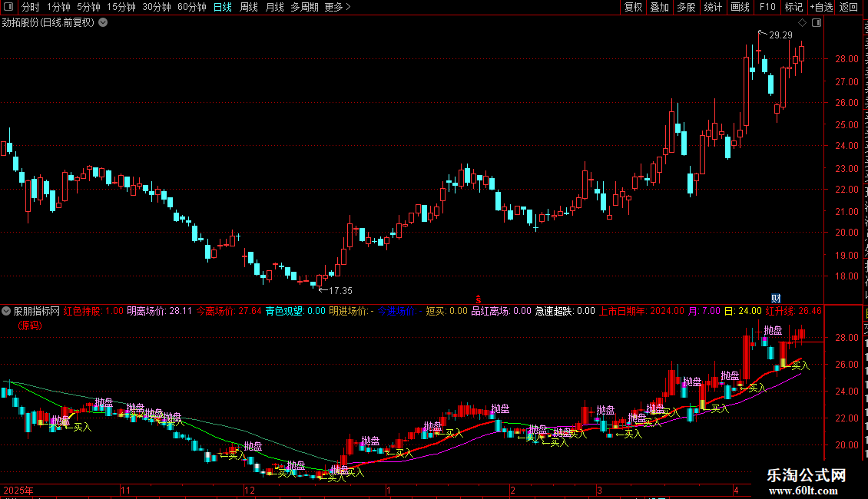Viewport: 868px width, 499px height.
Task: Click the 抛盘 signal near indicator's 28.00 level
Action: pyautogui.click(x=773, y=330)
